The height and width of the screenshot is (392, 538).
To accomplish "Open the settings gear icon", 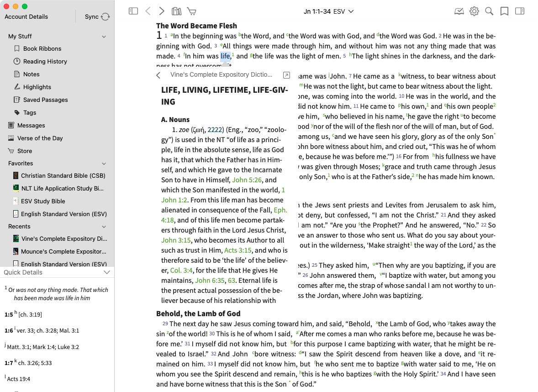I will (x=474, y=11).
